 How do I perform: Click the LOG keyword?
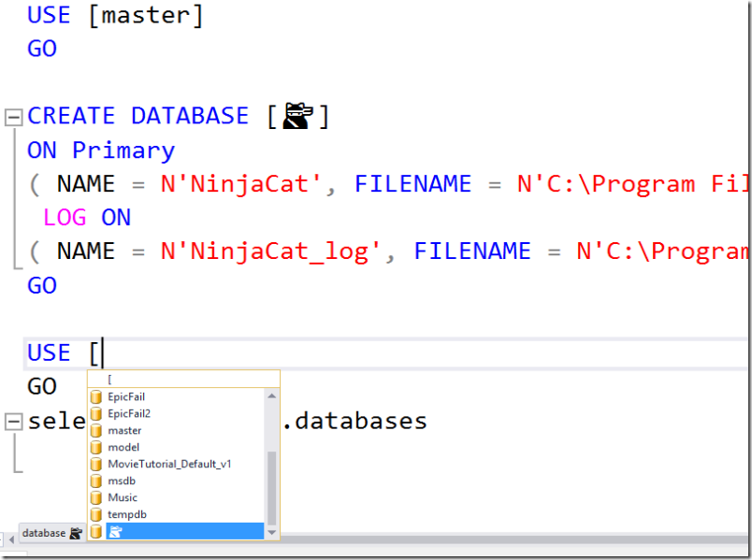point(65,218)
